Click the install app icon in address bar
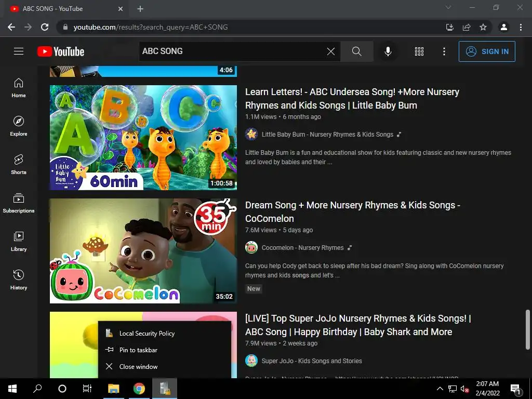532x399 pixels. pyautogui.click(x=450, y=27)
